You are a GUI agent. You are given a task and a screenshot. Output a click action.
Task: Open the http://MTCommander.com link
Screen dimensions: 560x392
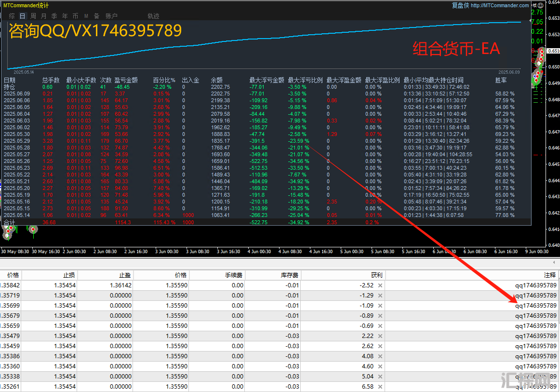[500, 5]
